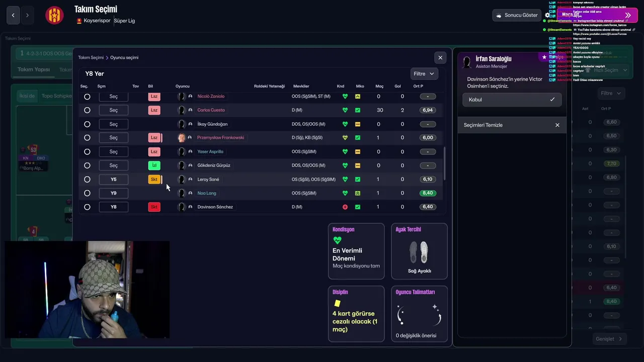Select radio button for Nicolò Zaniolo

87,97
